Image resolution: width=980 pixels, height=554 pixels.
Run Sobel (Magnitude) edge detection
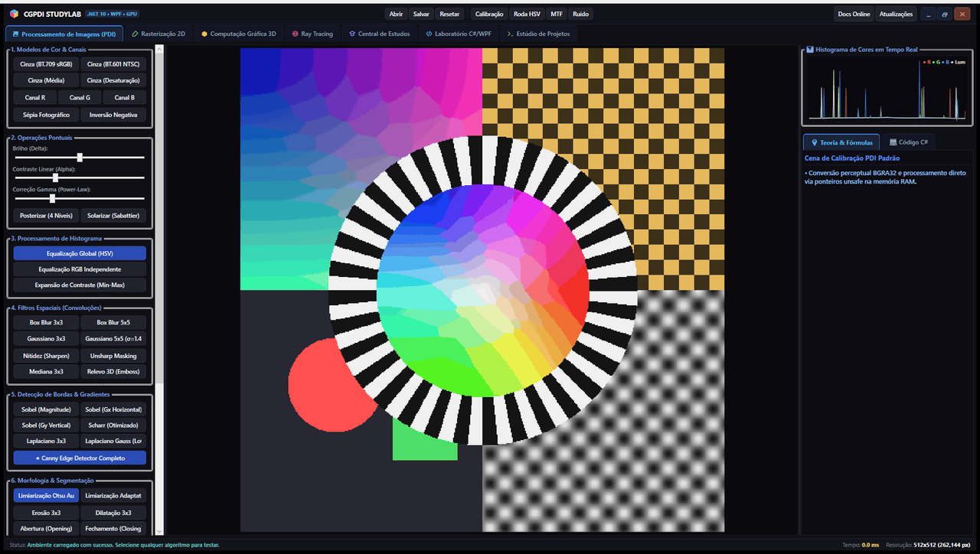[x=44, y=409]
